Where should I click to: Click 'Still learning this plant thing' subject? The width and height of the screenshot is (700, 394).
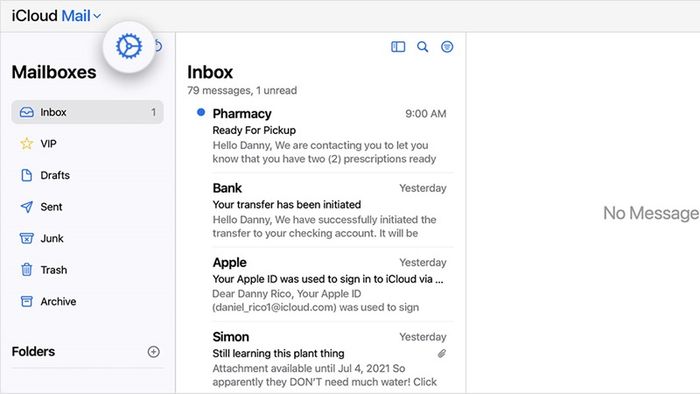pos(278,353)
